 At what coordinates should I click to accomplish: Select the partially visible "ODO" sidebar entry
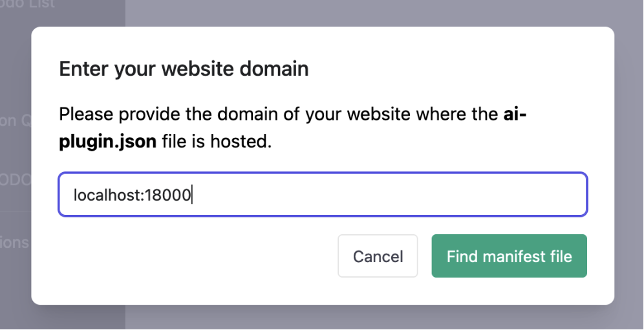[x=16, y=179]
